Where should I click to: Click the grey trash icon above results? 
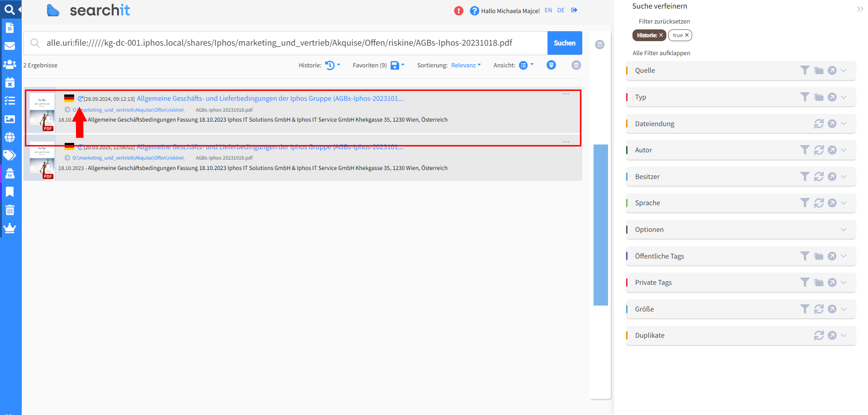pyautogui.click(x=576, y=65)
